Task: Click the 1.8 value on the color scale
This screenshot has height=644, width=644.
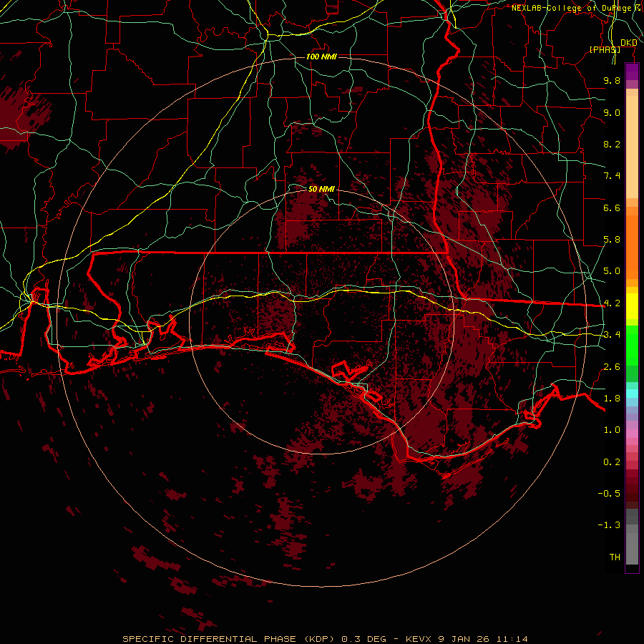Action: click(612, 399)
